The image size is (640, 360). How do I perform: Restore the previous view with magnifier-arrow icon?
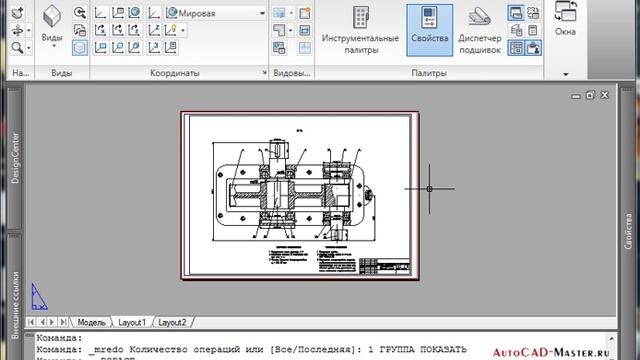point(80,13)
